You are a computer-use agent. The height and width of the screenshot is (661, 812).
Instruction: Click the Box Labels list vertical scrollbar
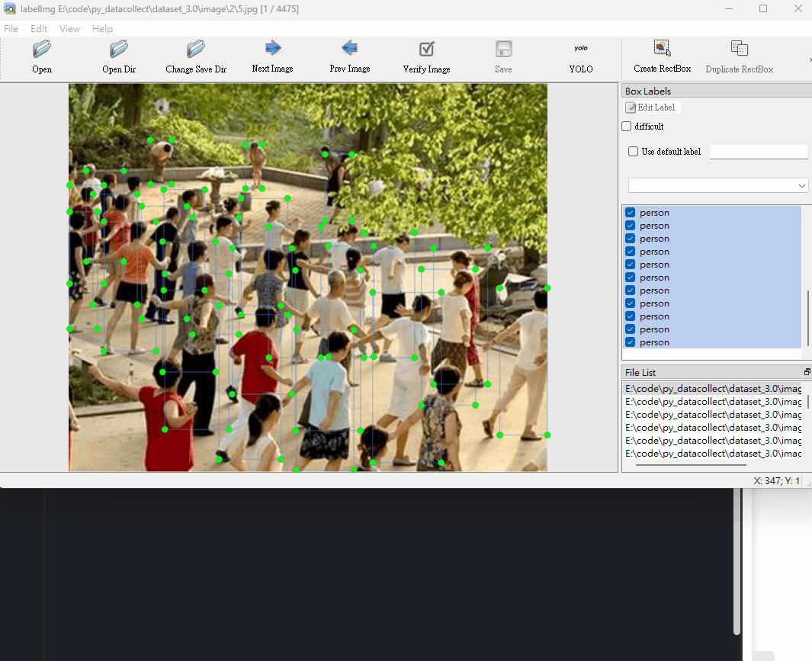click(x=807, y=316)
